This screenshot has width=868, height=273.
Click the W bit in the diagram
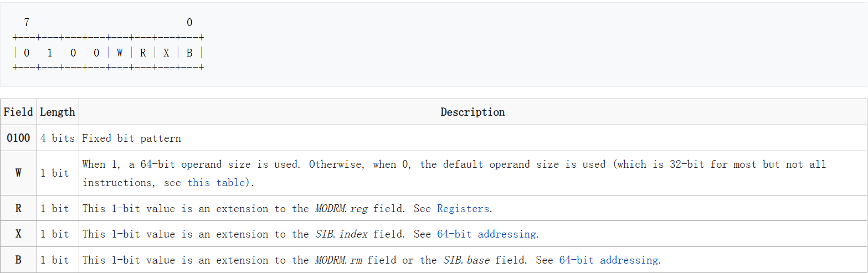pyautogui.click(x=120, y=53)
